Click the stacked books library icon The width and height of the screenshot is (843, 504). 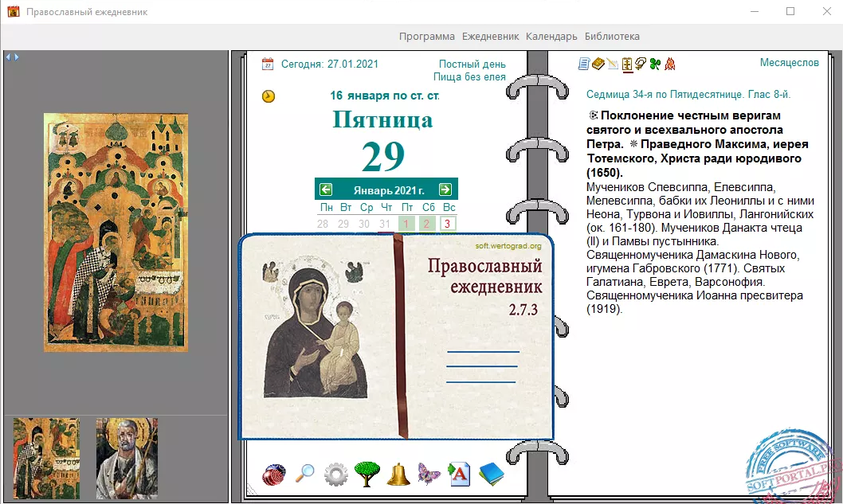[492, 475]
